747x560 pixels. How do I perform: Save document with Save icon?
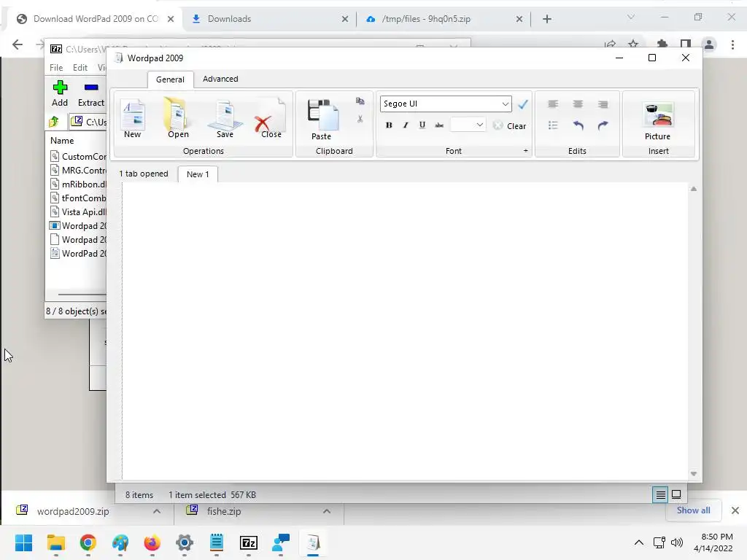pyautogui.click(x=225, y=119)
